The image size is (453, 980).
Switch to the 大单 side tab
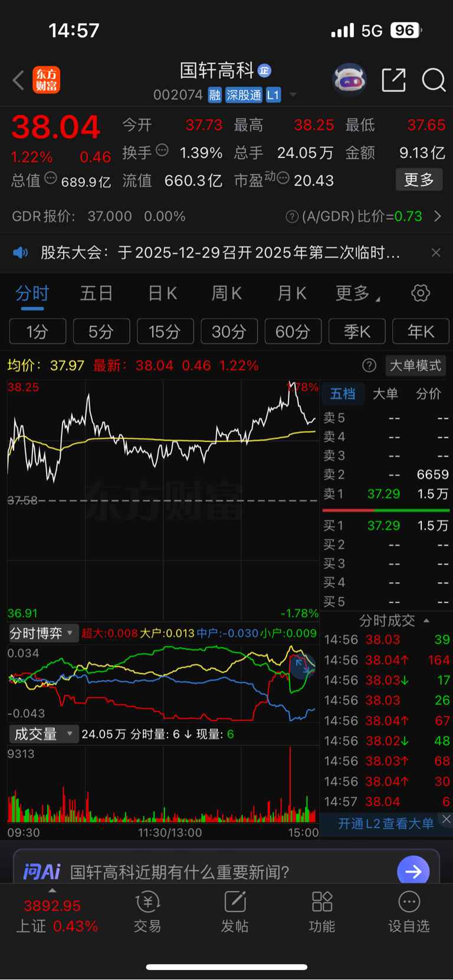(385, 394)
